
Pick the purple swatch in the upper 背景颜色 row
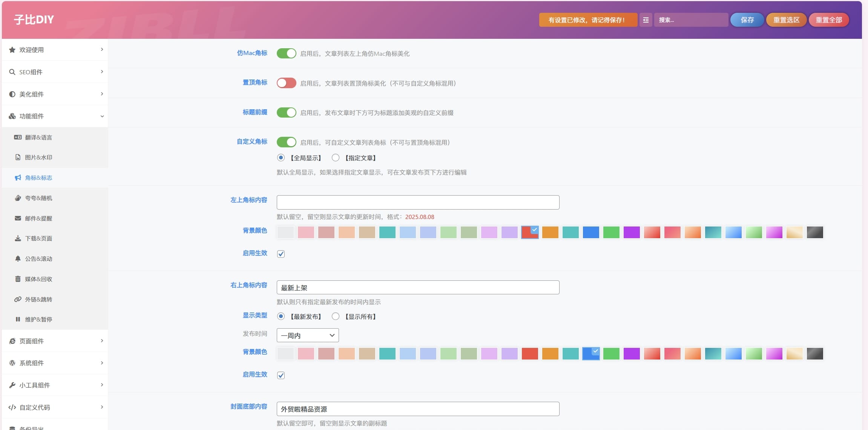(x=632, y=232)
